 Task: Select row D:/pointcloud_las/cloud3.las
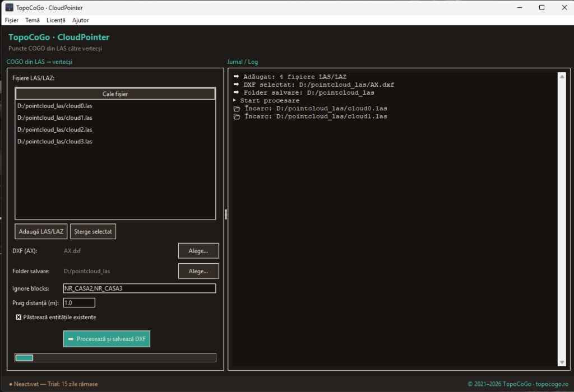pyautogui.click(x=115, y=142)
